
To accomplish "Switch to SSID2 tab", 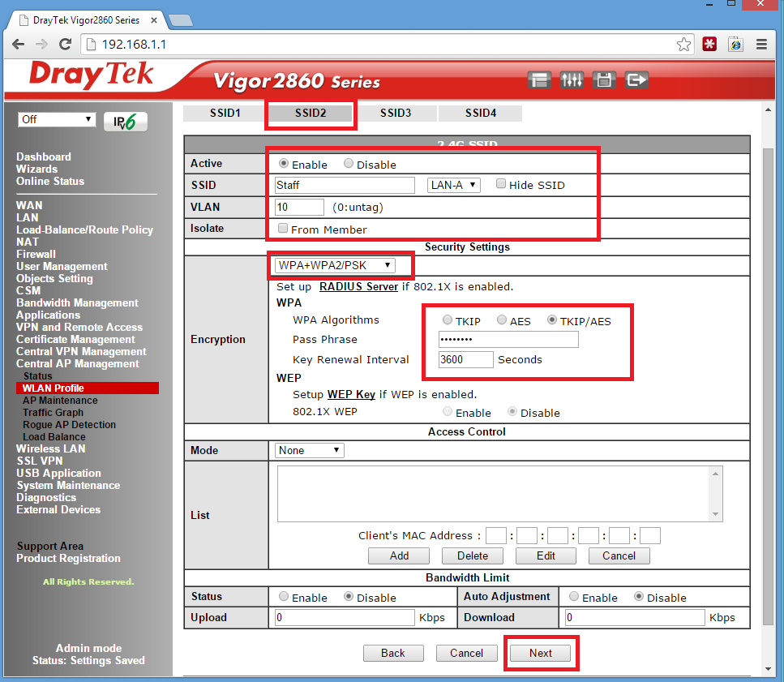I will pyautogui.click(x=311, y=113).
